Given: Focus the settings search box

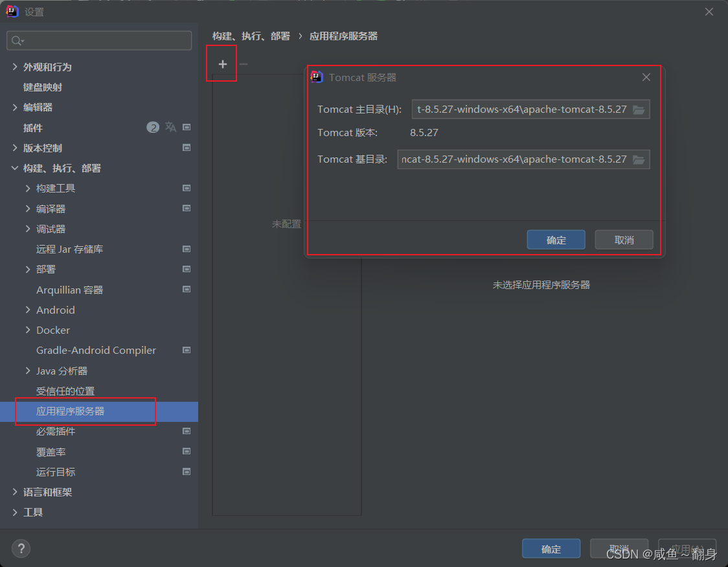Looking at the screenshot, I should point(99,41).
